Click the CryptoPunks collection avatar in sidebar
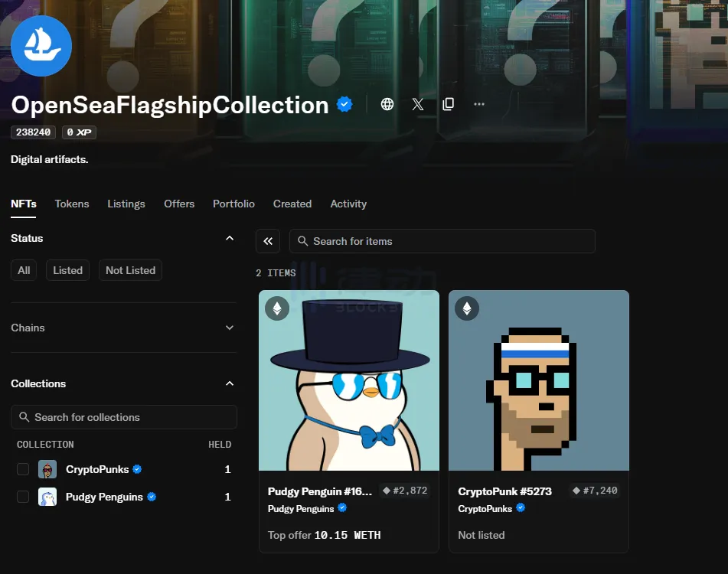This screenshot has width=728, height=574. pyautogui.click(x=47, y=469)
